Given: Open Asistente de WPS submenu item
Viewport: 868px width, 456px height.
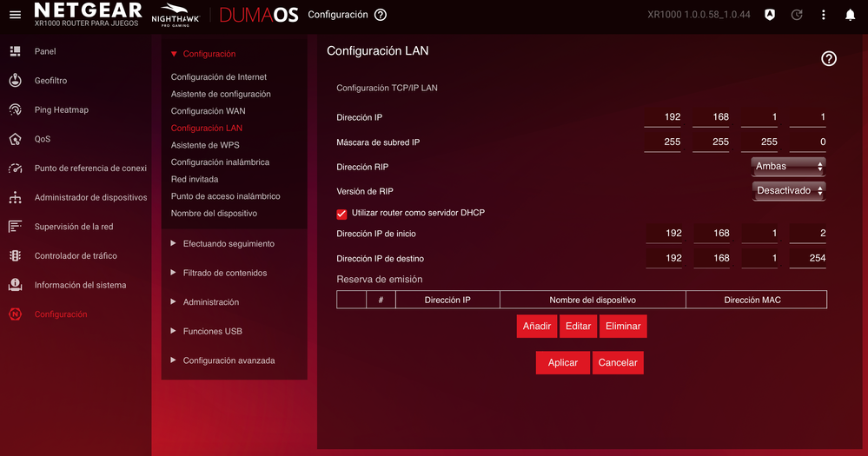Looking at the screenshot, I should tap(205, 145).
